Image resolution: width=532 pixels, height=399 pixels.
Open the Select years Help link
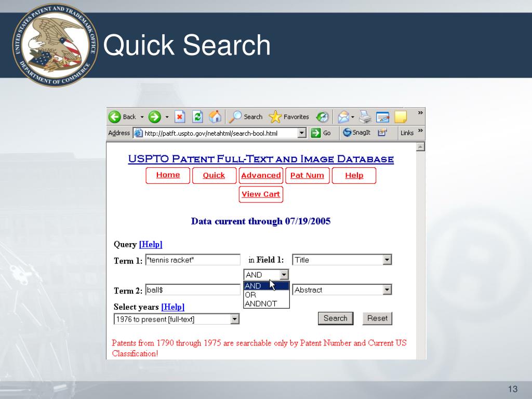tap(173, 307)
